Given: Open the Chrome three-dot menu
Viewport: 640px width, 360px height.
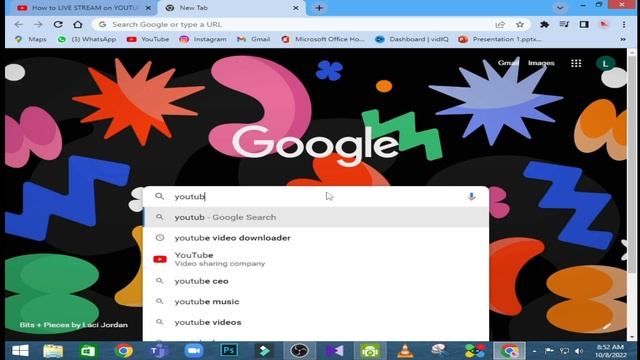Looking at the screenshot, I should pos(624,24).
